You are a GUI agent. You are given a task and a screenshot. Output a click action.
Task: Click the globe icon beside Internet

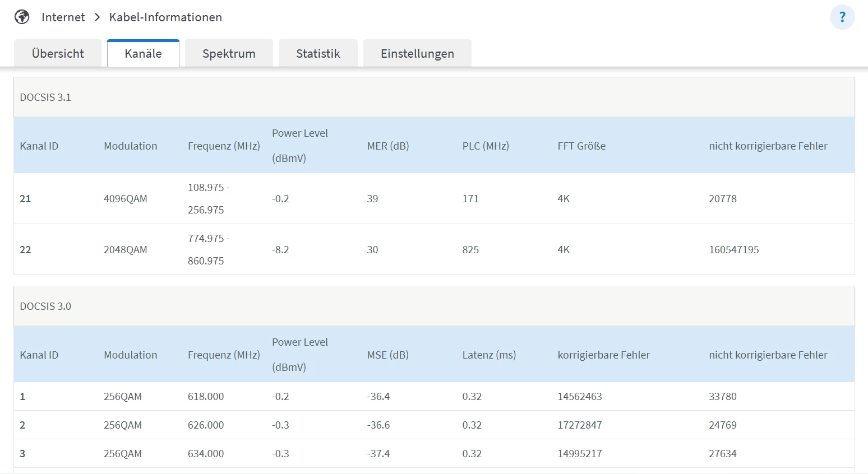click(x=22, y=17)
